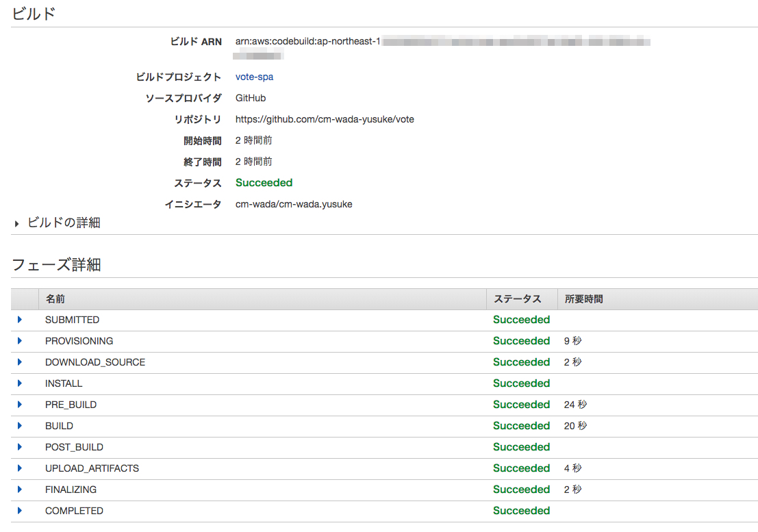Select the 名前 column header

coord(55,299)
